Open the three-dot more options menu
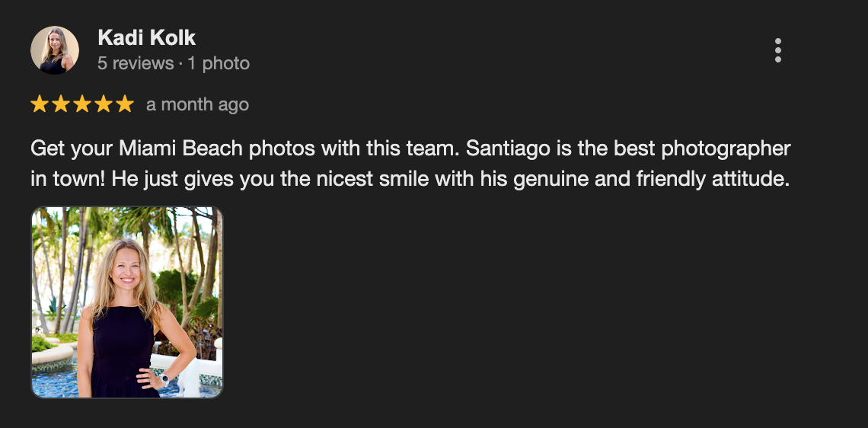This screenshot has height=428, width=868. coord(777,50)
